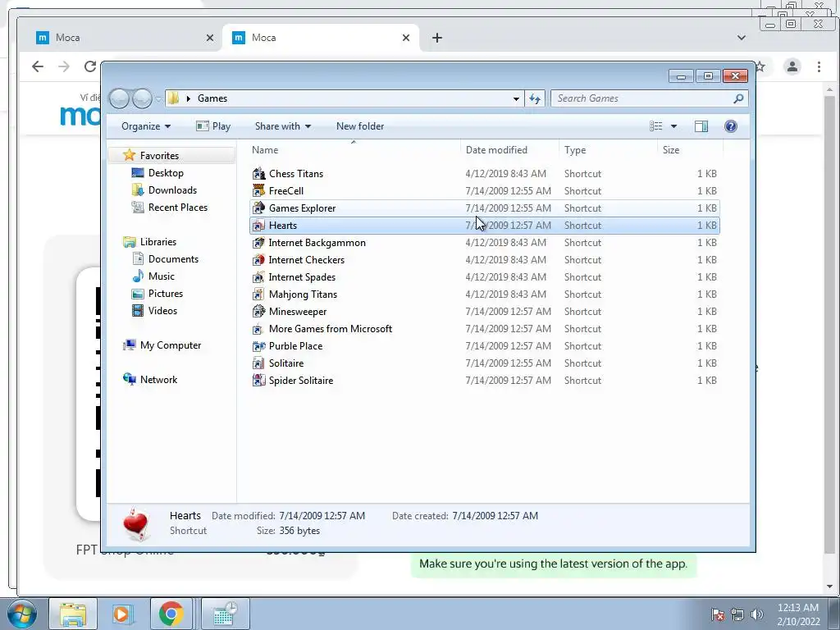Expand the Games breadcrumb arrow
This screenshot has width=840, height=630.
tap(189, 98)
